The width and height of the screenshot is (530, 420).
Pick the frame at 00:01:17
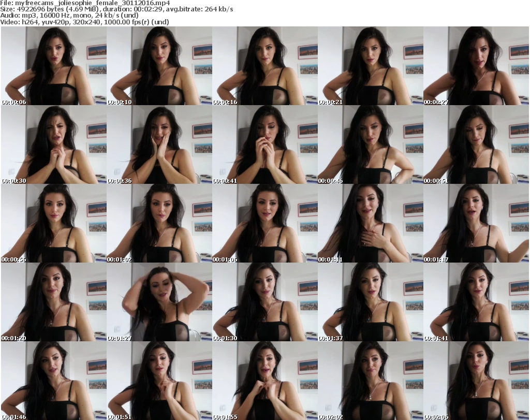[x=476, y=224]
